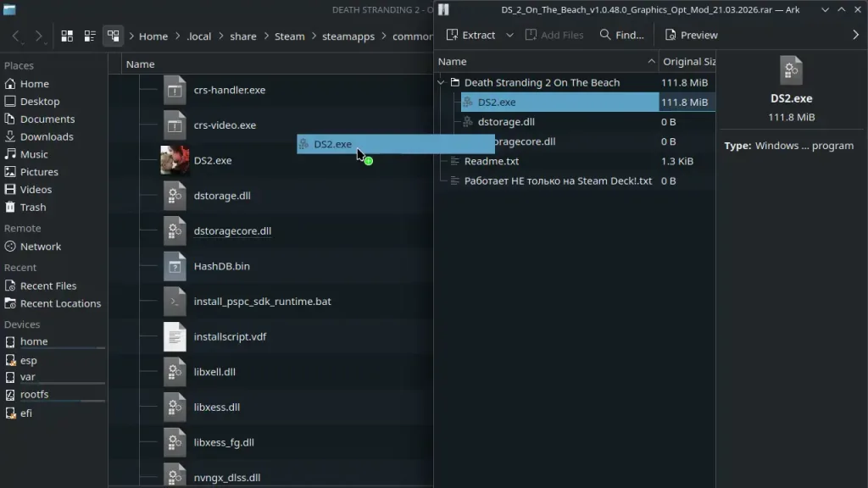
Task: Switch Dolphin to compact view mode
Action: tap(90, 36)
